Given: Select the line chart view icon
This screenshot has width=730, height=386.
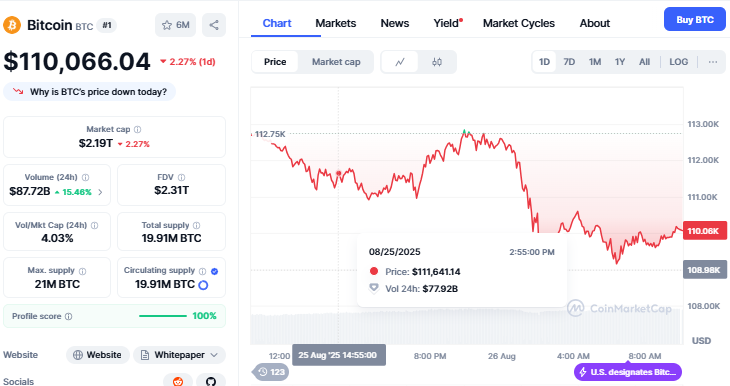Looking at the screenshot, I should tap(400, 62).
